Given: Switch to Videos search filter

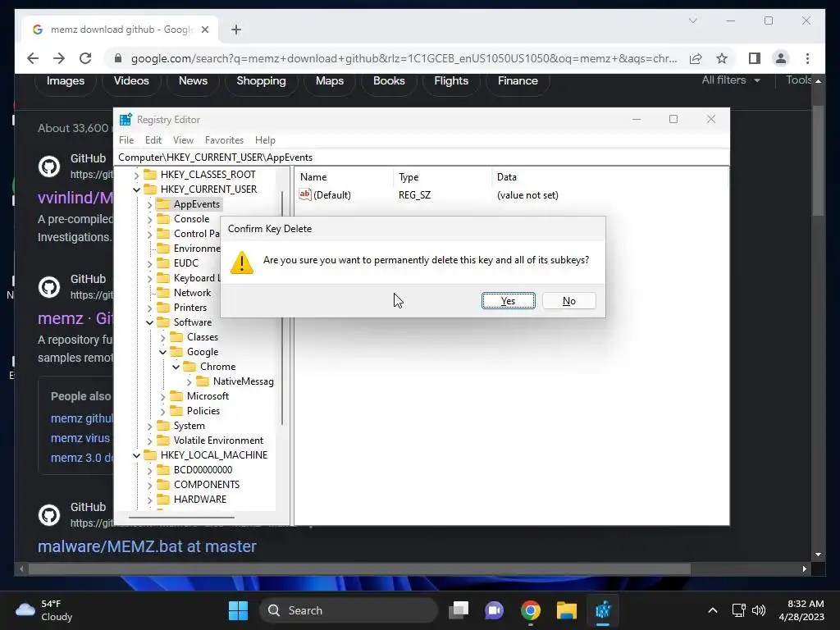Looking at the screenshot, I should point(131,81).
